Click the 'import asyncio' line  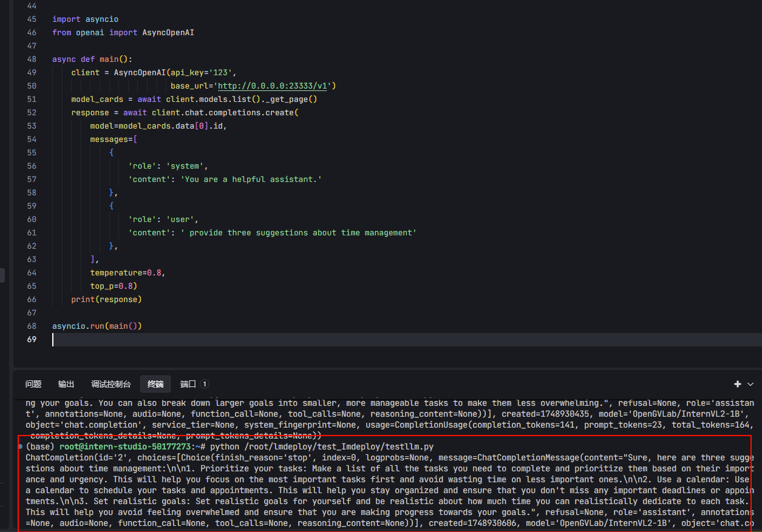[x=86, y=19]
